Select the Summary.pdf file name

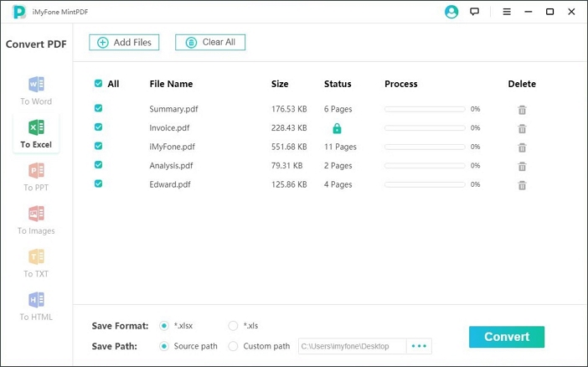(x=173, y=109)
